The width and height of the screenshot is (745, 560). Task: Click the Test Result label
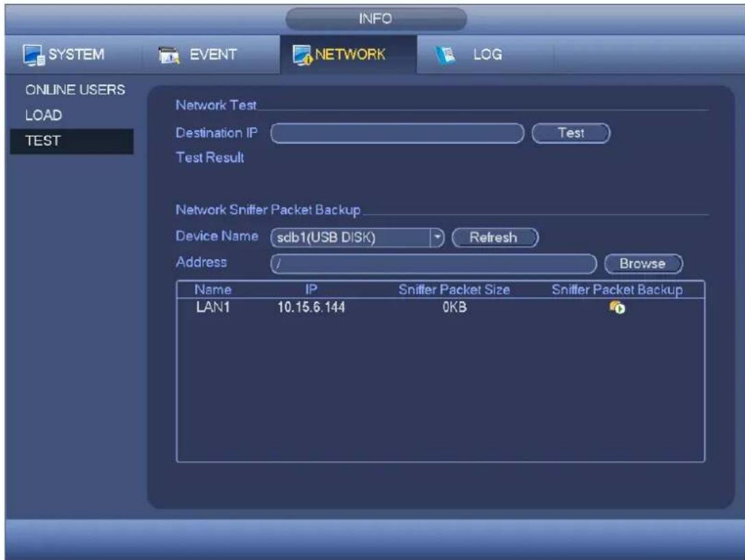pyautogui.click(x=210, y=157)
